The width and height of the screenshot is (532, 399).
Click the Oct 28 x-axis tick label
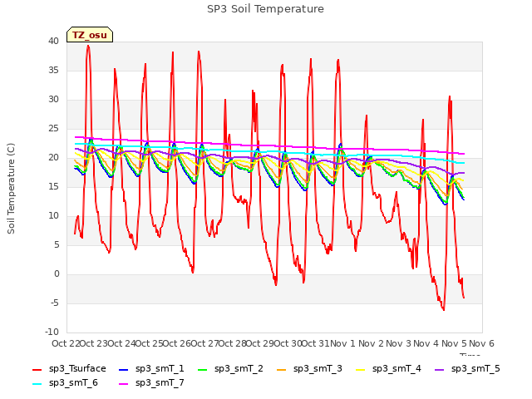point(233,343)
